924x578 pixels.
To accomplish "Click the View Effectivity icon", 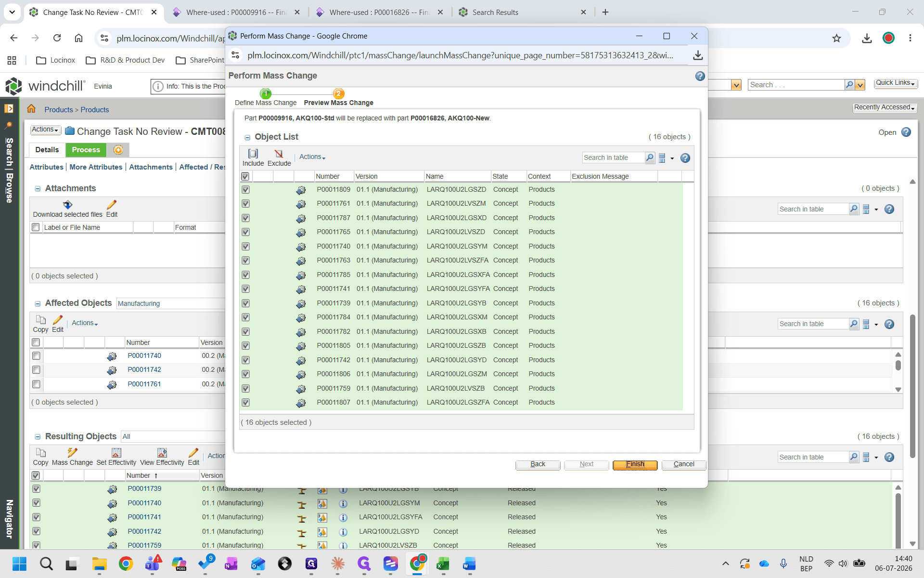I will pos(162,452).
